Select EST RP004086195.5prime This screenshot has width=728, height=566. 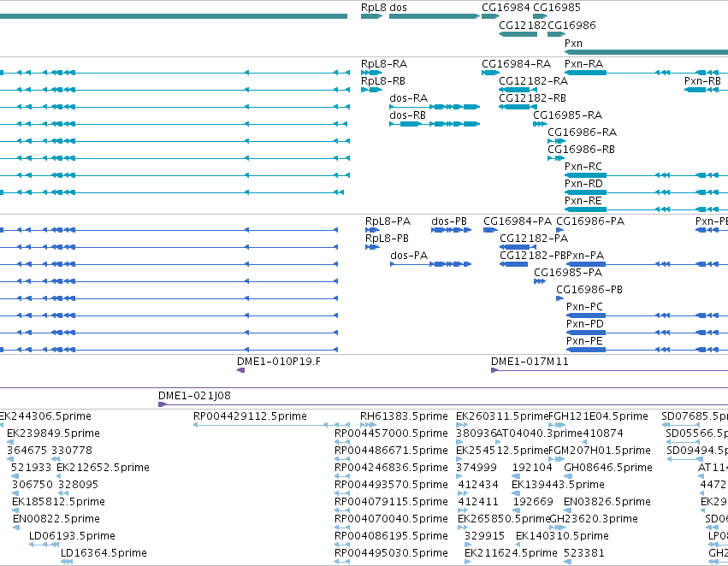[391, 537]
